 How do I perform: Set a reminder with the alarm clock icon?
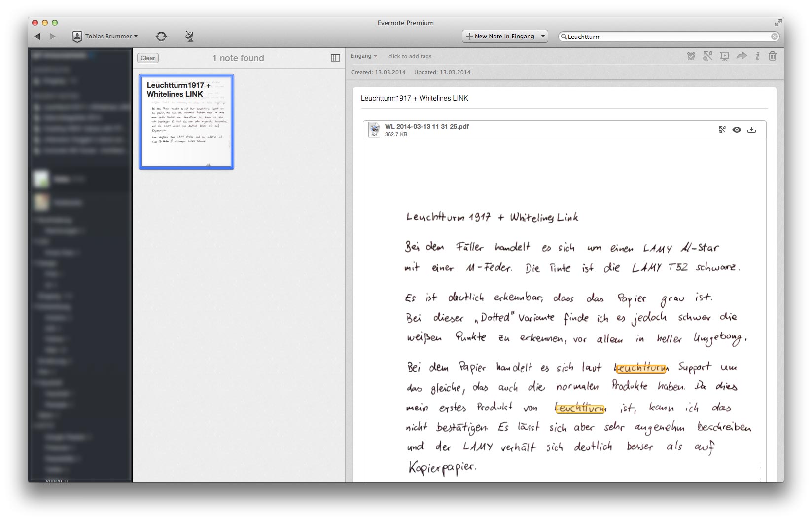click(x=691, y=56)
